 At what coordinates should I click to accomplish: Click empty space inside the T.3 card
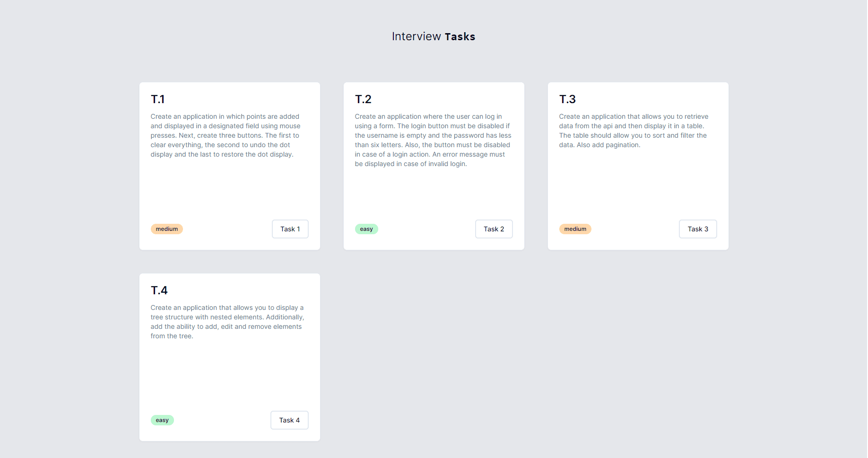[637, 185]
